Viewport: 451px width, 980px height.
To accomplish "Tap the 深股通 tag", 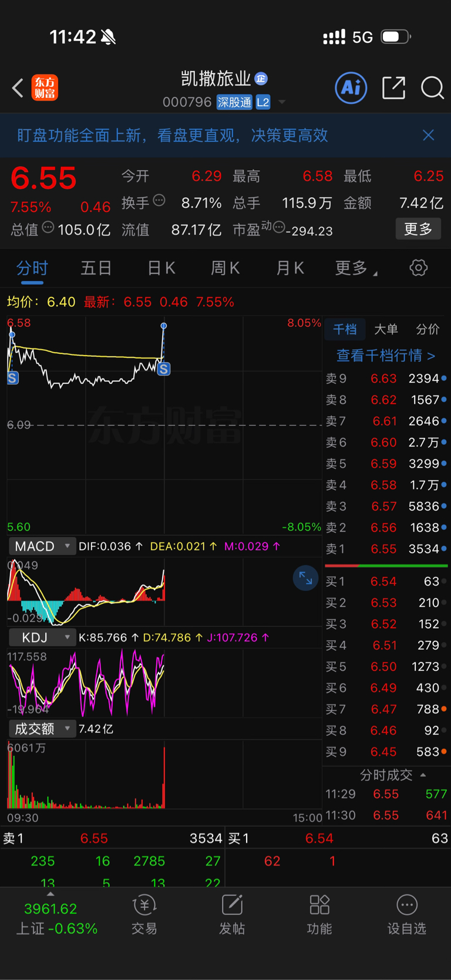I will pos(234,102).
